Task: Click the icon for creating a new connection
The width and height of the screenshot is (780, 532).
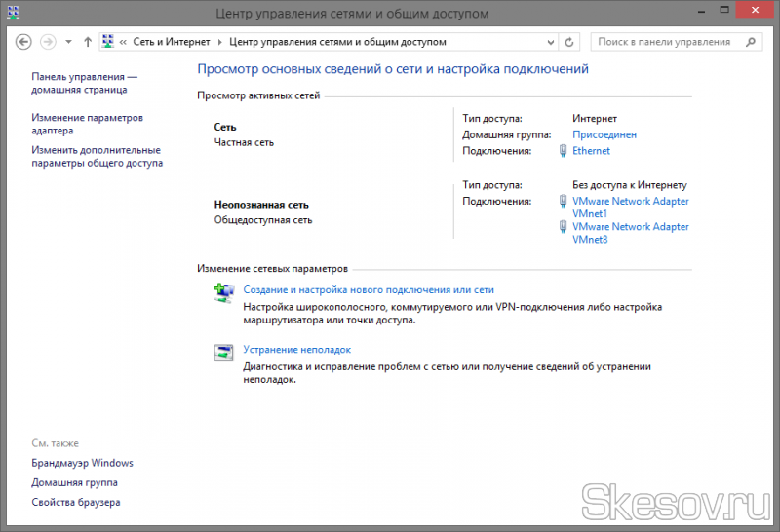Action: point(224,290)
